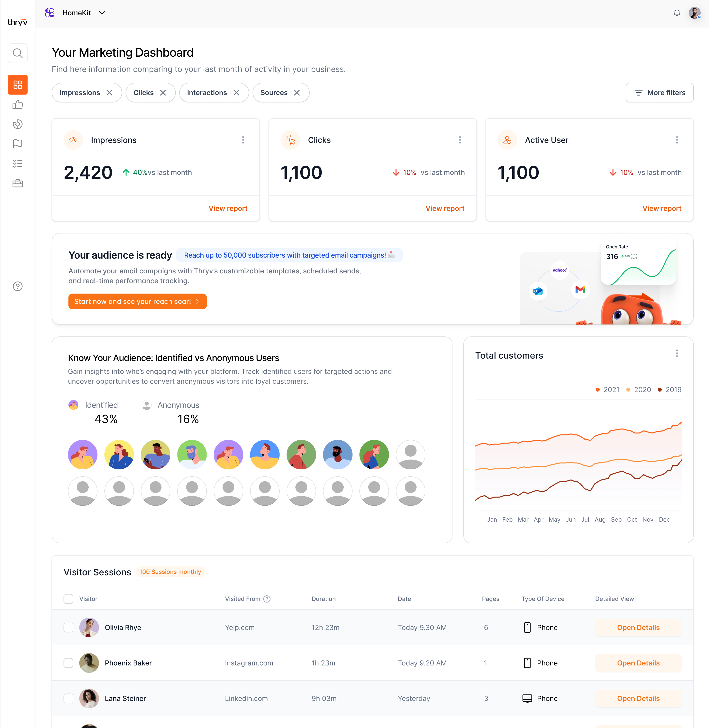The height and width of the screenshot is (728, 709).
Task: Open Total customers three-dot menu
Action: pos(677,353)
